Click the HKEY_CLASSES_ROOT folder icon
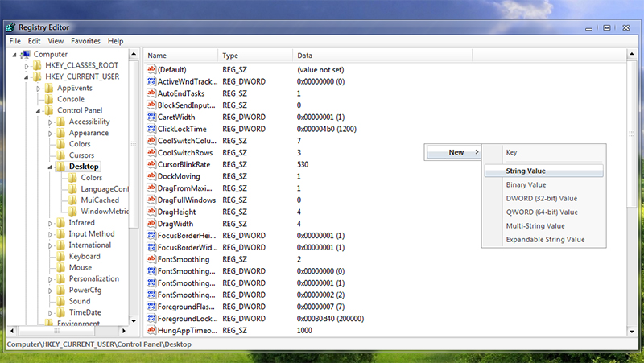This screenshot has height=363, width=644. pyautogui.click(x=37, y=65)
